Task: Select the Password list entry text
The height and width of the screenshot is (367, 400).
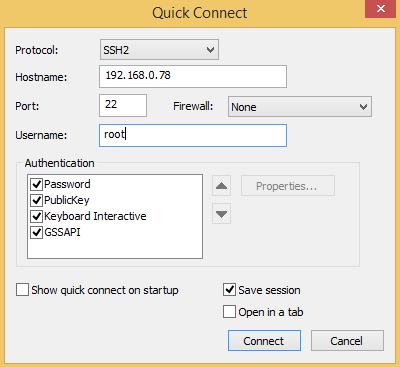Action: click(67, 184)
